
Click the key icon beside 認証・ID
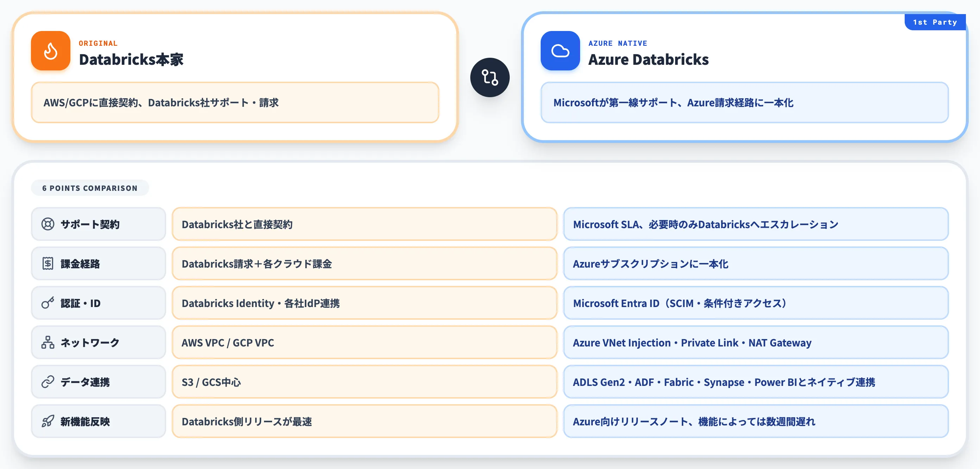[48, 303]
